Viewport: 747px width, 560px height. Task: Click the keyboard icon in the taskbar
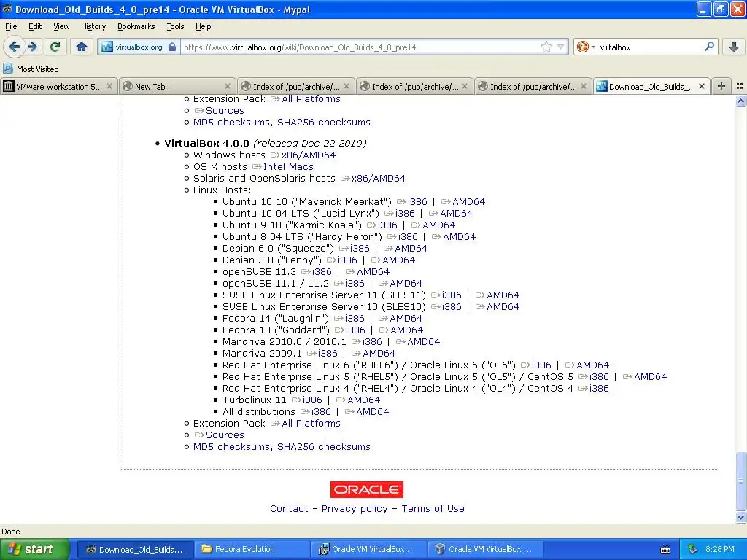665,550
